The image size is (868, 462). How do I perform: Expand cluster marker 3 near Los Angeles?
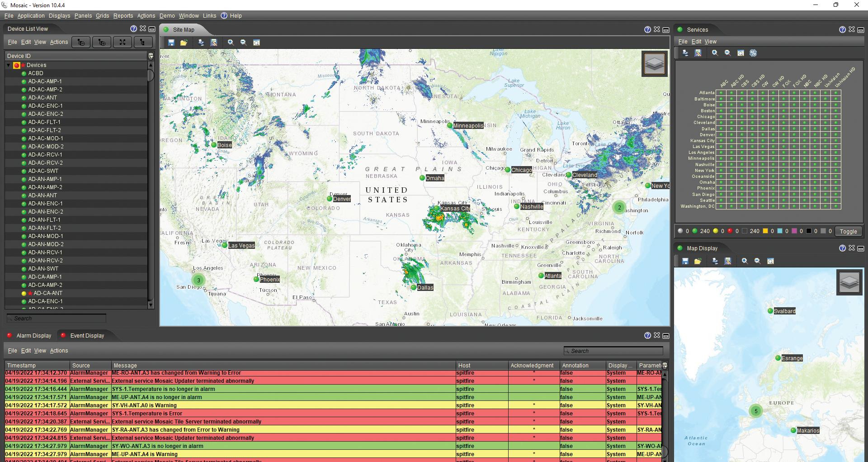pyautogui.click(x=198, y=280)
